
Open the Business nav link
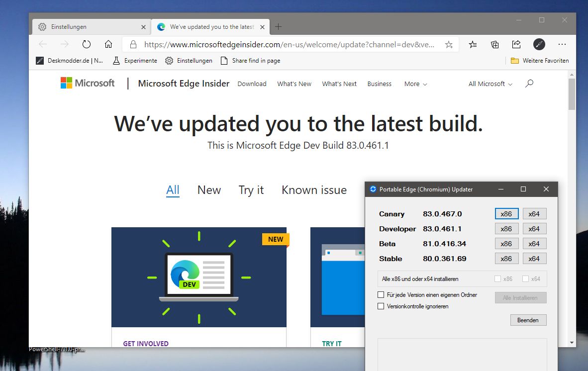pyautogui.click(x=380, y=84)
